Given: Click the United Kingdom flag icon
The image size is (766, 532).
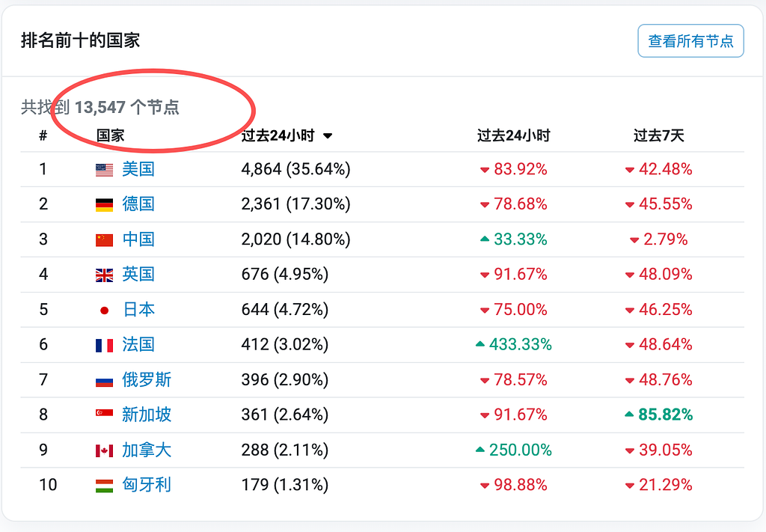Looking at the screenshot, I should 105,275.
